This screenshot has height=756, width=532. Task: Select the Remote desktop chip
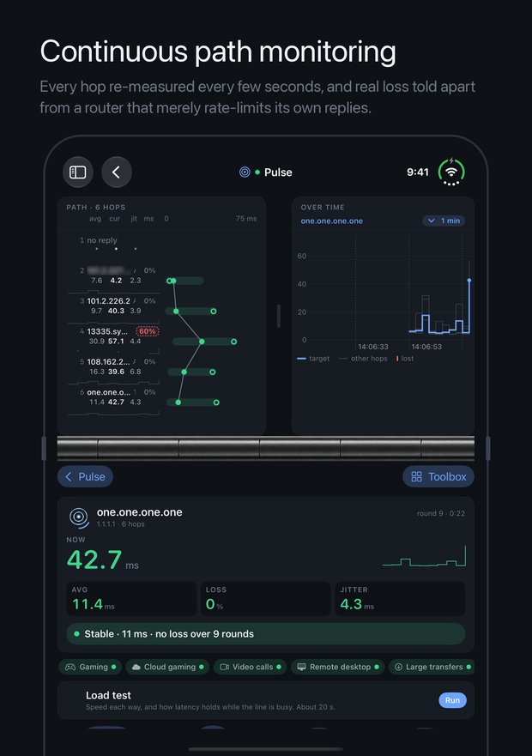337,667
